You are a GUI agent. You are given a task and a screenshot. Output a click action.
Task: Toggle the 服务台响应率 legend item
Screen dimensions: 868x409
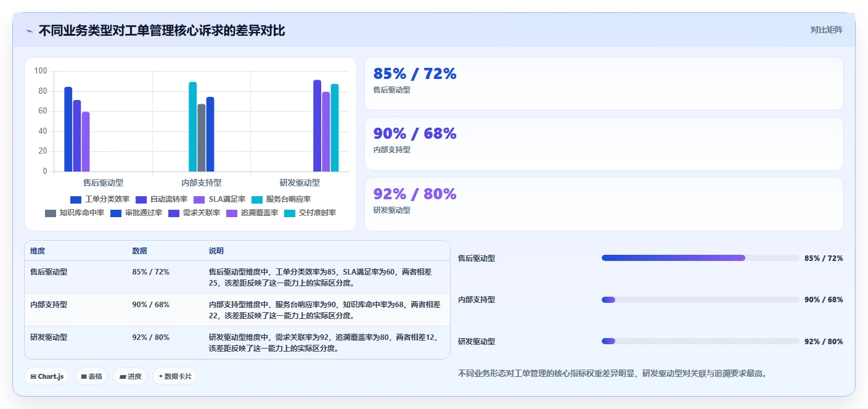[x=281, y=199]
